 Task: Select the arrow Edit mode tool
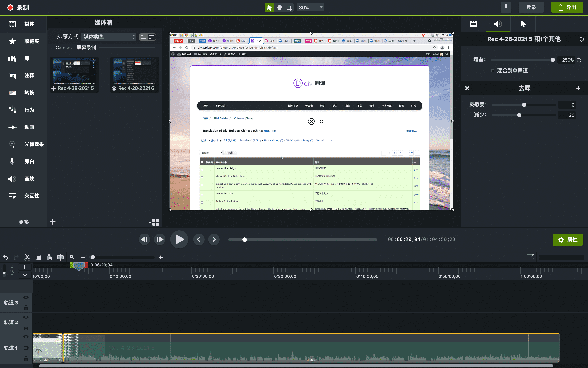tap(269, 8)
